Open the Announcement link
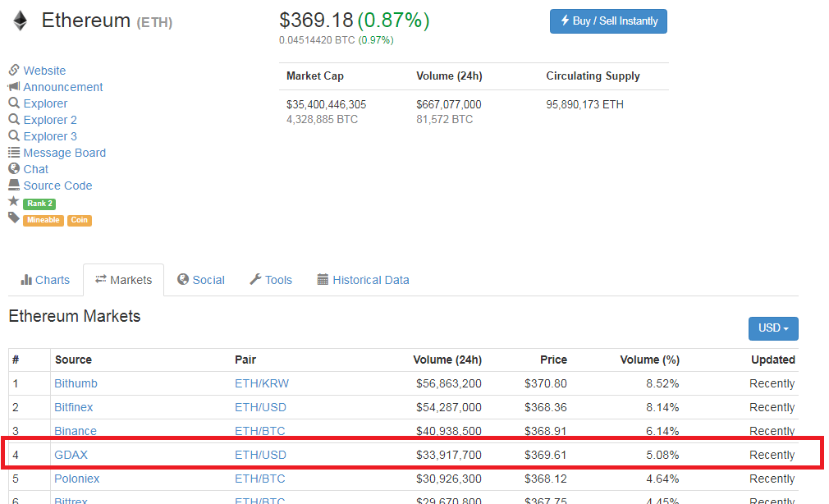 pyautogui.click(x=63, y=87)
